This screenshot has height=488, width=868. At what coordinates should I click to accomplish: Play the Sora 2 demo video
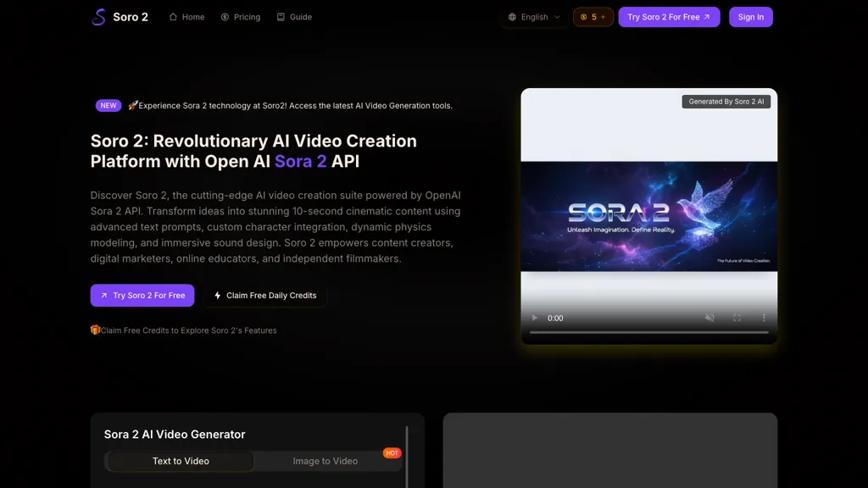pyautogui.click(x=534, y=318)
